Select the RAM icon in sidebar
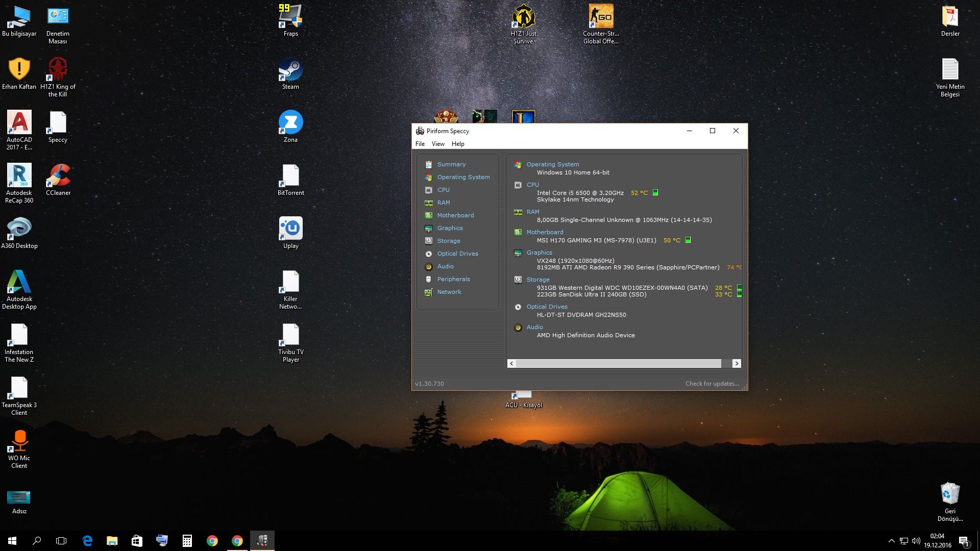This screenshot has width=980, height=551. click(x=429, y=203)
